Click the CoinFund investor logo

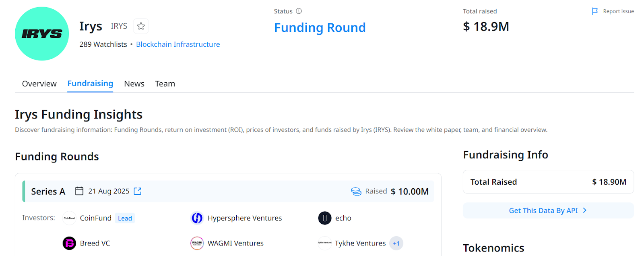tap(69, 218)
